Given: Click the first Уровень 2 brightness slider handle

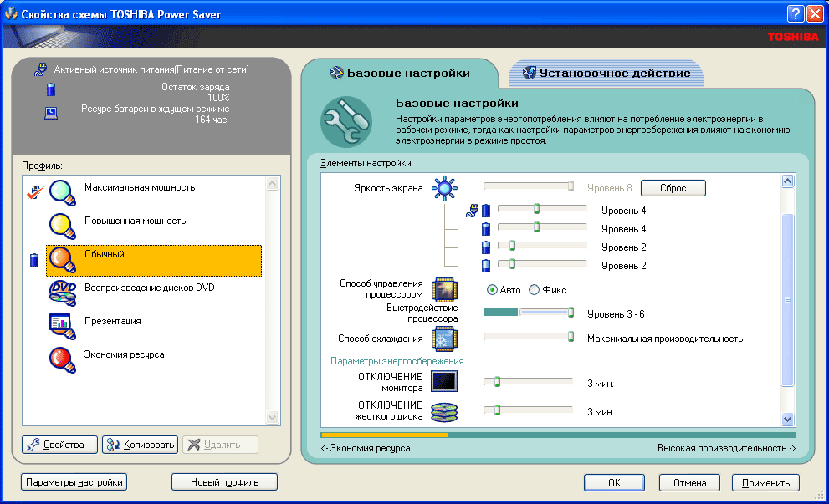Looking at the screenshot, I should click(x=512, y=245).
